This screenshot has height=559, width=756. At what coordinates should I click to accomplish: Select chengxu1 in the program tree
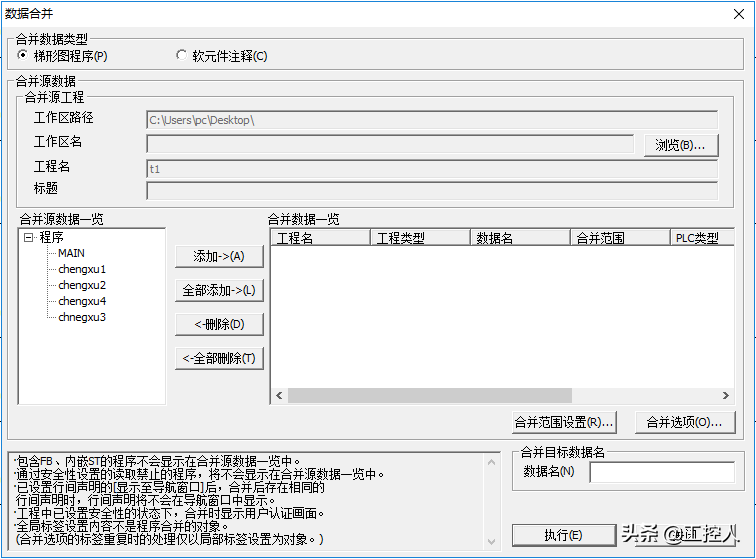(x=82, y=269)
